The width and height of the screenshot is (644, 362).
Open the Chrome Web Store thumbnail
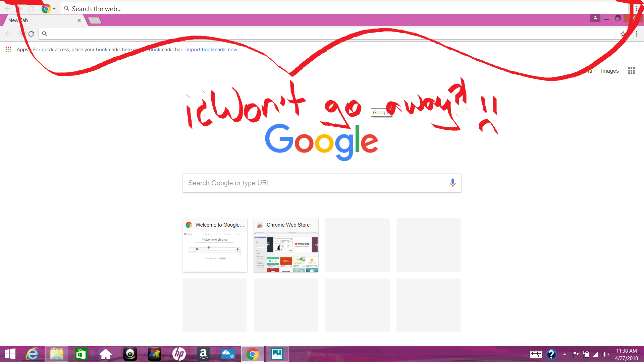(x=286, y=245)
